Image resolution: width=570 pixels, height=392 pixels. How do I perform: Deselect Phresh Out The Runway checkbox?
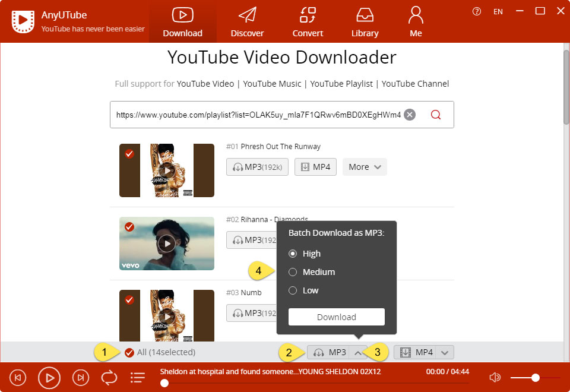129,154
